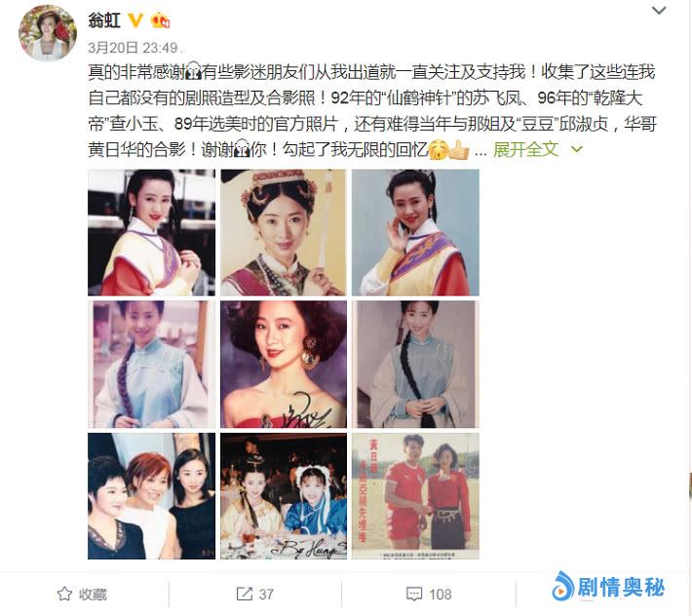Open the first photo in yellow costume

click(x=151, y=233)
